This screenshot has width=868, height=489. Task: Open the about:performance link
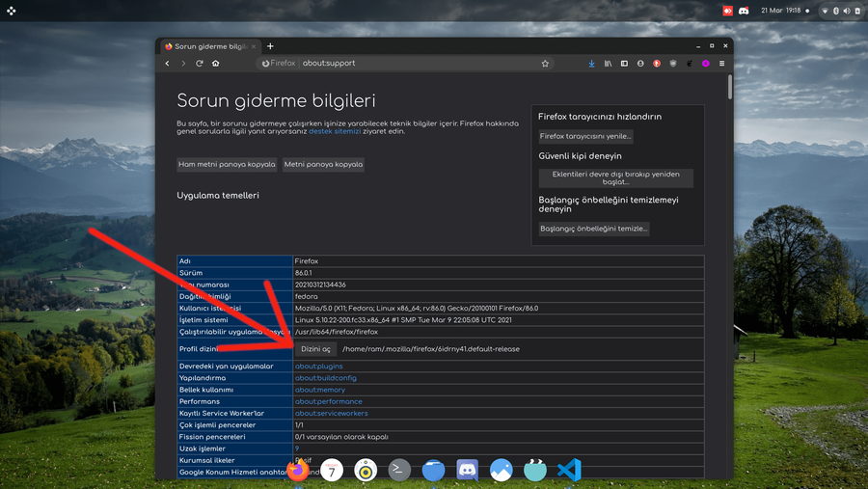point(328,401)
